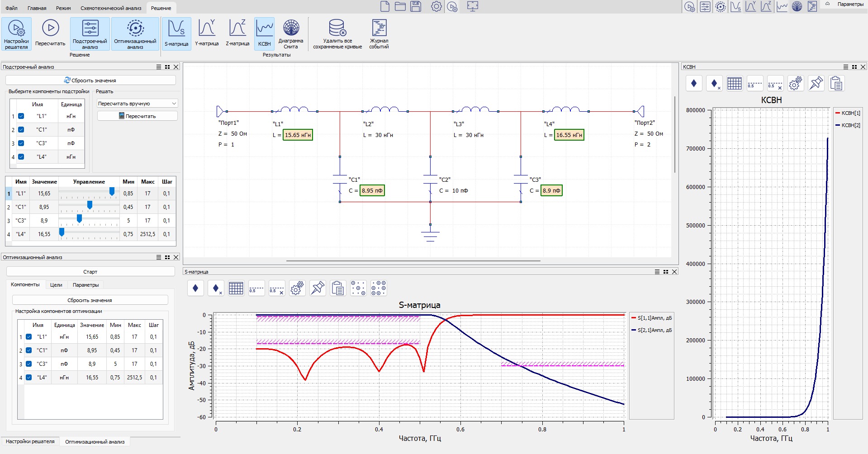Open the Диаграмма Смита chart

[x=291, y=28]
